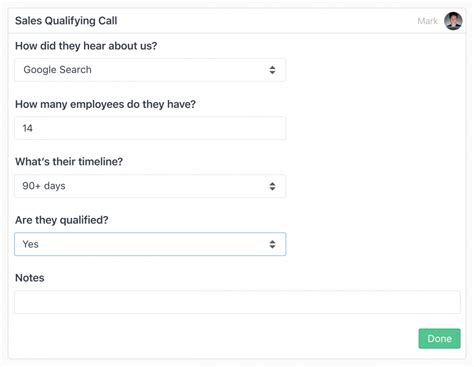
Task: Click the arrow icon on Google Search dropdown
Action: click(272, 70)
